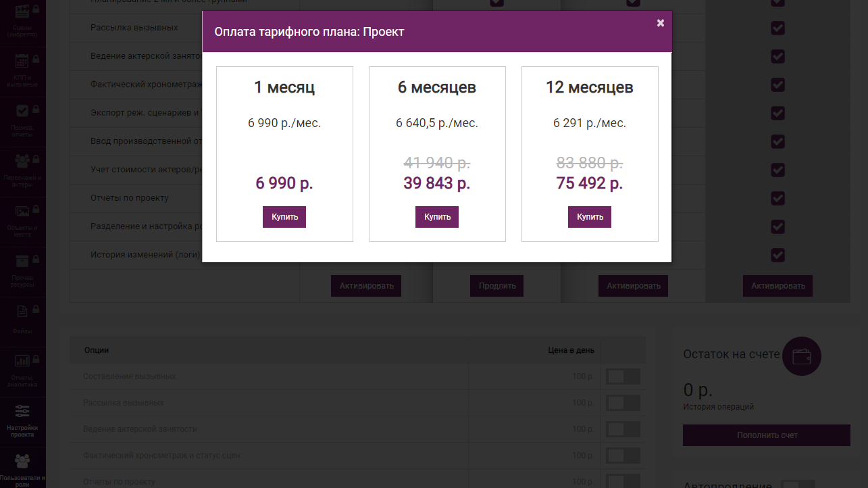Click История изменений (логи) row label
This screenshot has width=868, height=488.
click(146, 255)
